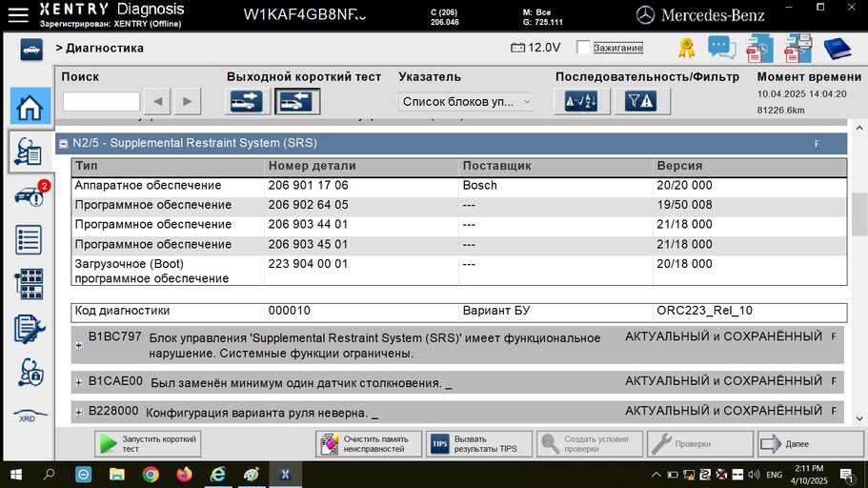Open the locked stethoscope sidebar icon
The width and height of the screenshot is (868, 488).
[30, 373]
